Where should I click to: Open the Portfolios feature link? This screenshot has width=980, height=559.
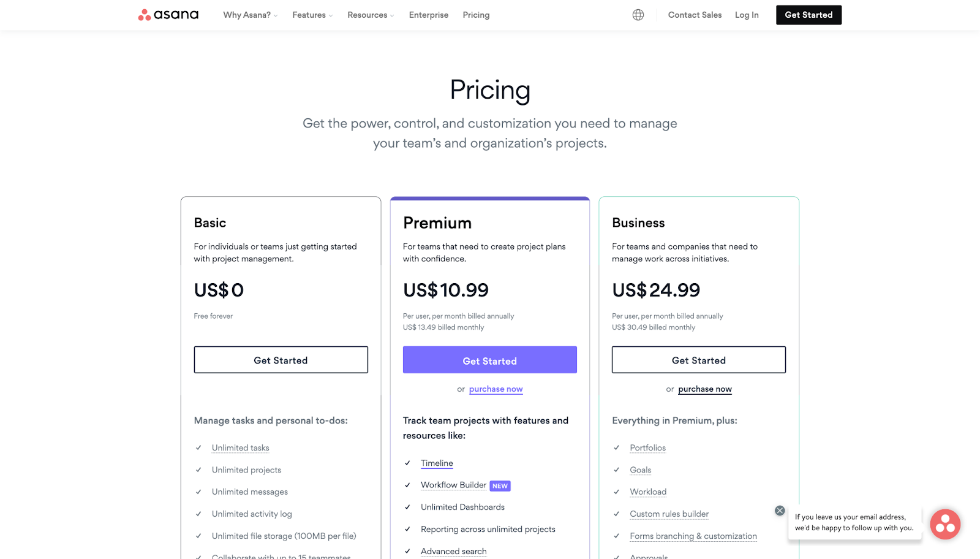point(647,448)
